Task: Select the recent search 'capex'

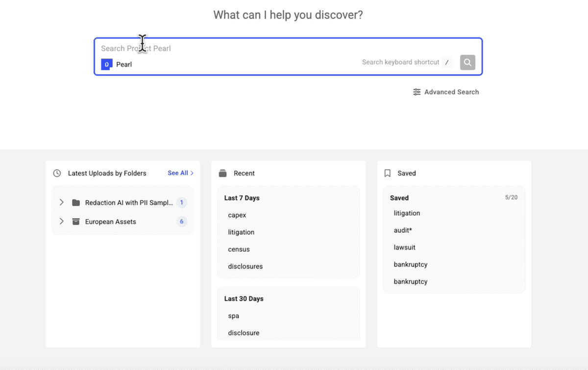Action: [x=237, y=215]
